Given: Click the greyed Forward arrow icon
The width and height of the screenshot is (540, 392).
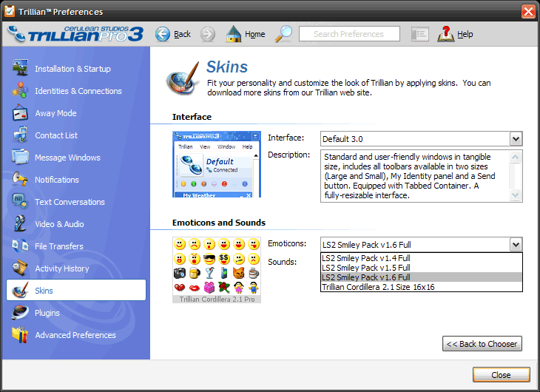Looking at the screenshot, I should (208, 34).
